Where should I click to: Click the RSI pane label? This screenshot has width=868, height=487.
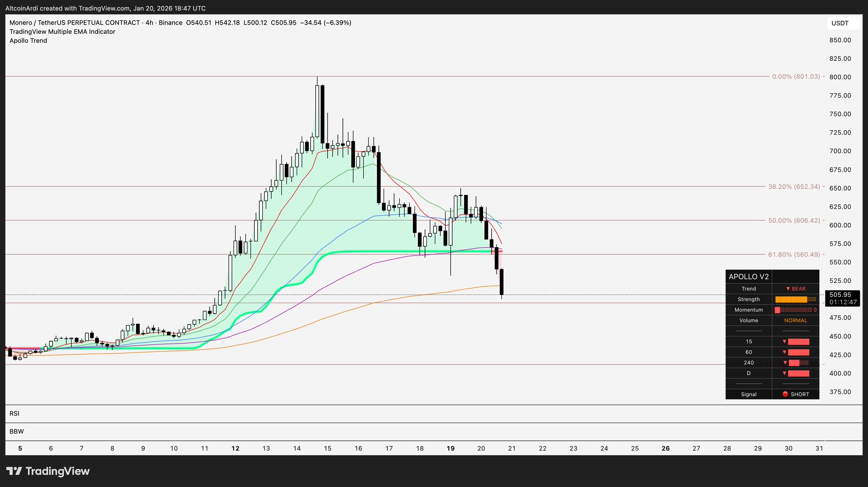(x=15, y=414)
